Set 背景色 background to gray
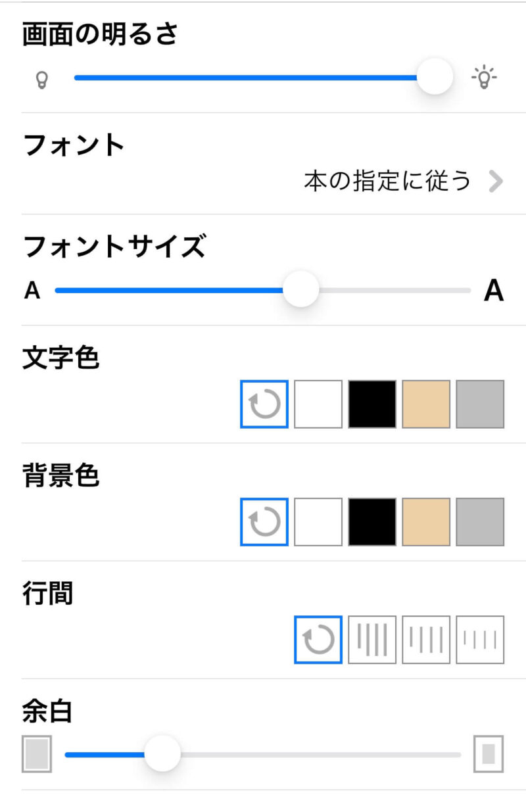The height and width of the screenshot is (812, 526). pos(480,522)
